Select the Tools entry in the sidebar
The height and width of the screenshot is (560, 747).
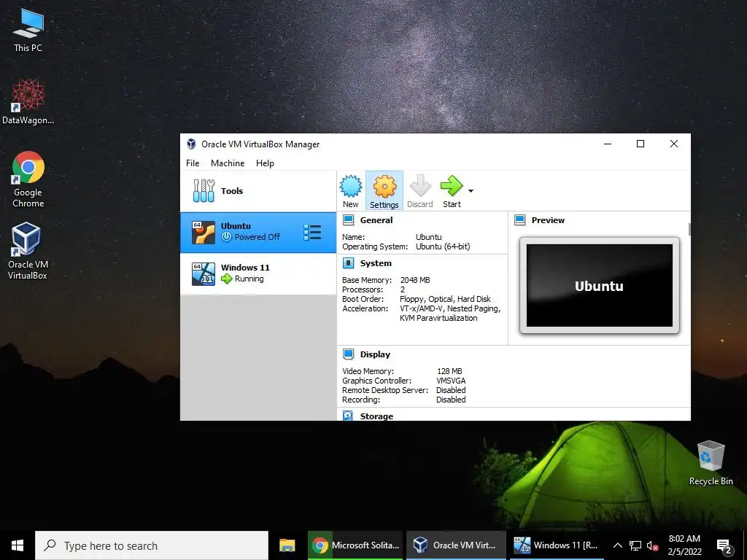(258, 191)
